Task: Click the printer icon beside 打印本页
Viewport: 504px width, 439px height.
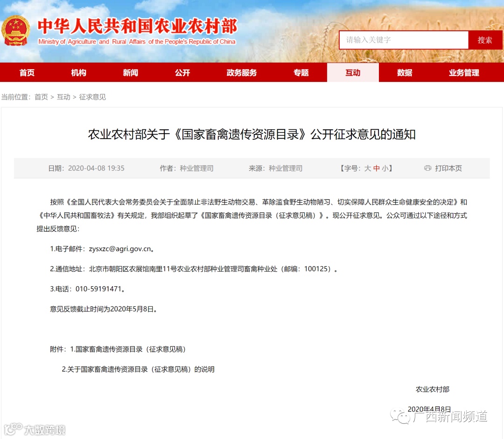Action: 427,168
